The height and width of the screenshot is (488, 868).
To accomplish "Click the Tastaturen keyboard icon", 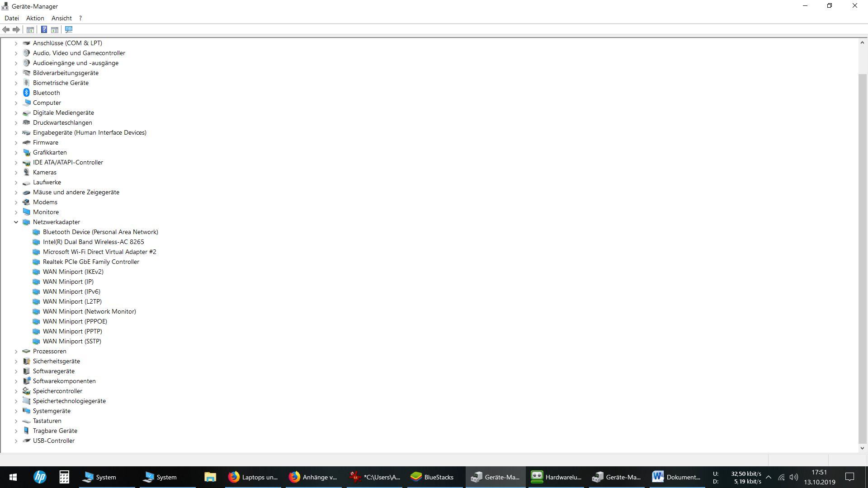I will [26, 421].
